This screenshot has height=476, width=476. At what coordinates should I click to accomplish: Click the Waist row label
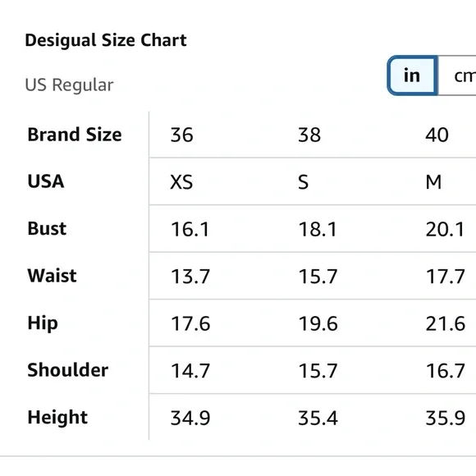click(x=53, y=276)
